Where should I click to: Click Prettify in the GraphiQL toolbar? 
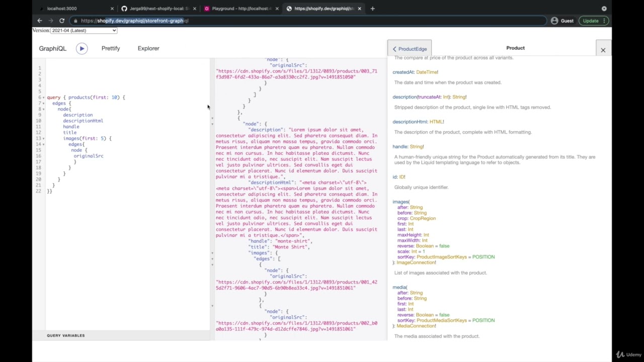tap(111, 48)
